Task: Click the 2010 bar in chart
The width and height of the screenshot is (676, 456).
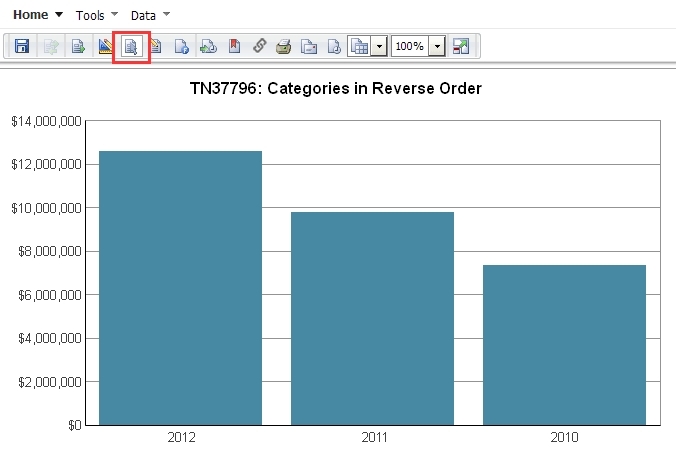Action: pos(564,345)
